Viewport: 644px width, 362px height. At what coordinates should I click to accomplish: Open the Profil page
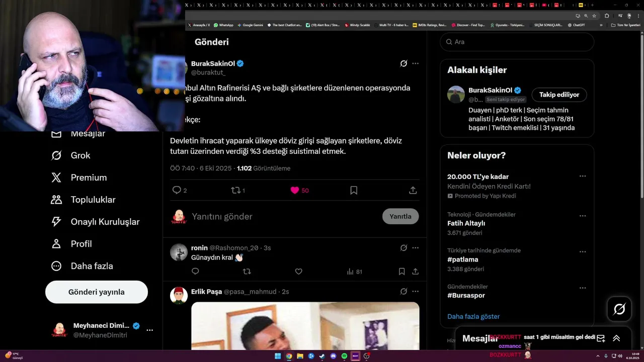pos(71,244)
